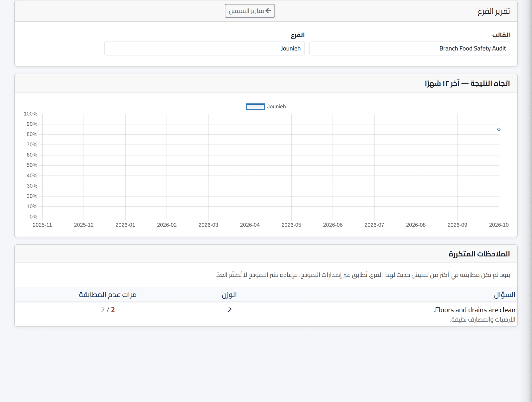Screen dimensions: 532x402
Task: Click the back arrow icon in تقارير التفتيش button
Action: [x=268, y=11]
